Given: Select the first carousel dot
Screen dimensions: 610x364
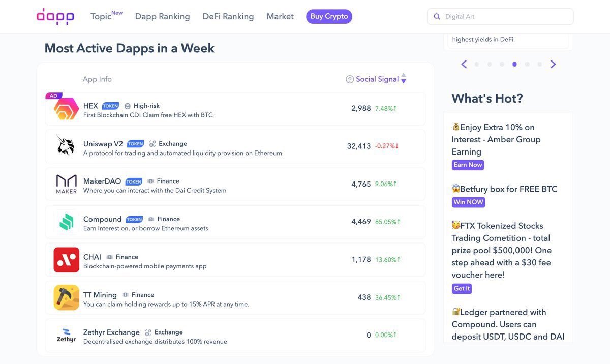Looking at the screenshot, I should (x=477, y=65).
